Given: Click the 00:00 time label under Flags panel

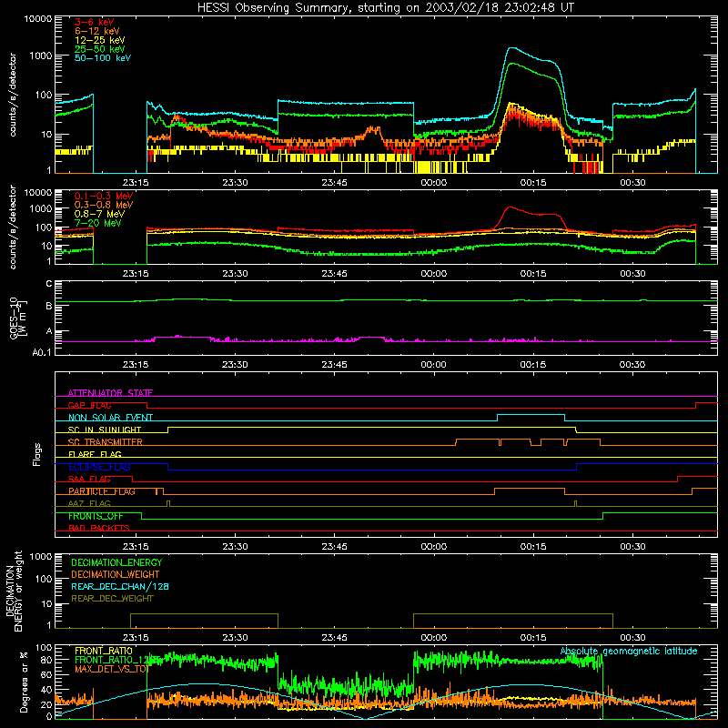Looking at the screenshot, I should click(434, 547).
